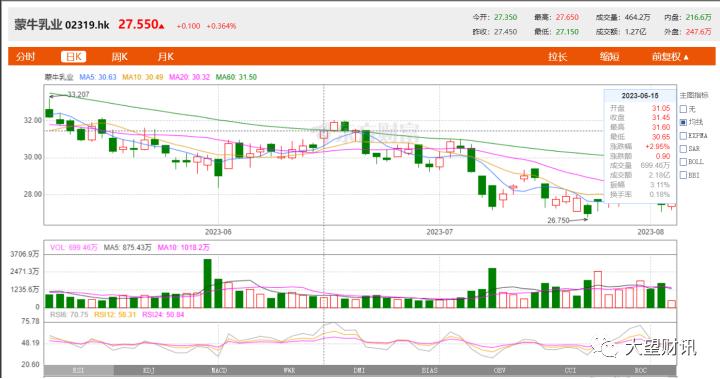Select the DMI indicator tab
720x379 pixels.
[359, 370]
